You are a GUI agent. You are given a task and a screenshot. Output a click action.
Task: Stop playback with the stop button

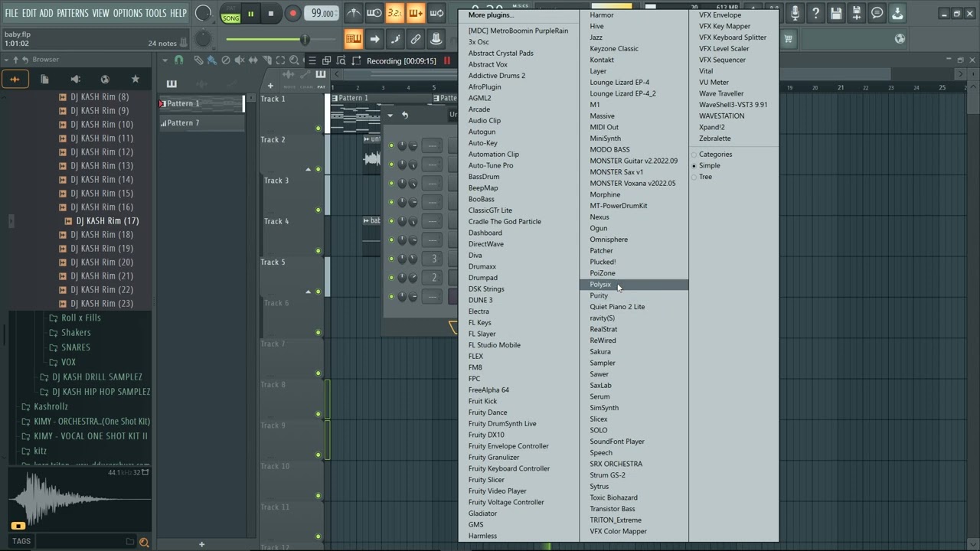[x=270, y=13]
